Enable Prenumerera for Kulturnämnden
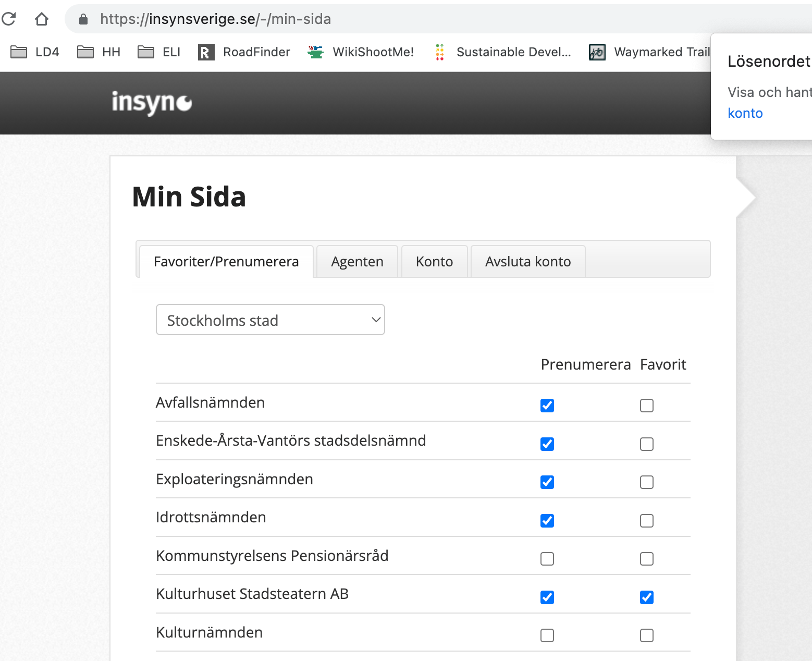Viewport: 812px width, 661px height. [x=547, y=635]
